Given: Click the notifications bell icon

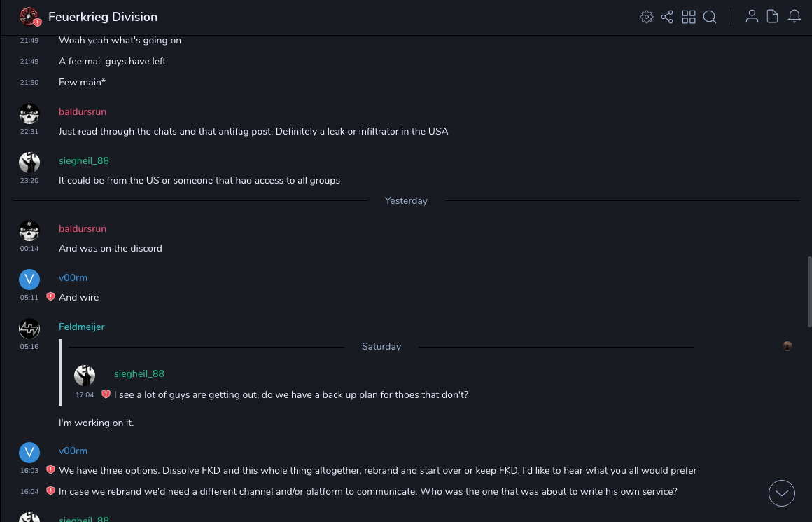Looking at the screenshot, I should [794, 17].
